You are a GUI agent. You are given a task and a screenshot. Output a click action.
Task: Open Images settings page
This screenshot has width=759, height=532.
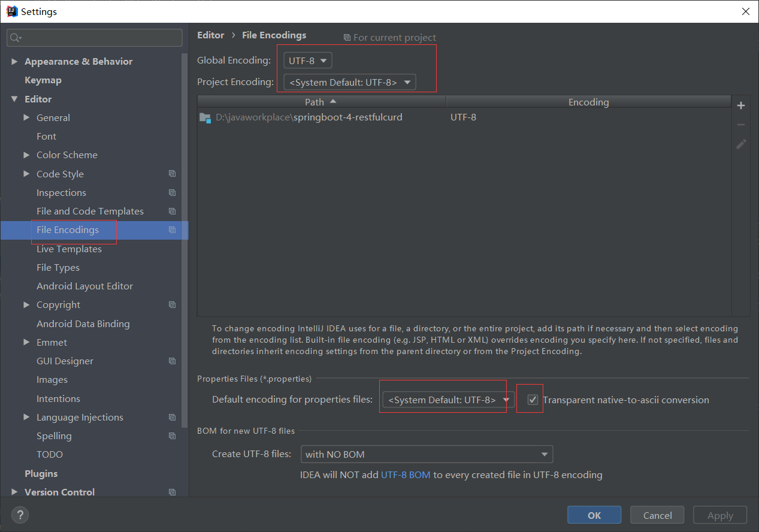52,379
